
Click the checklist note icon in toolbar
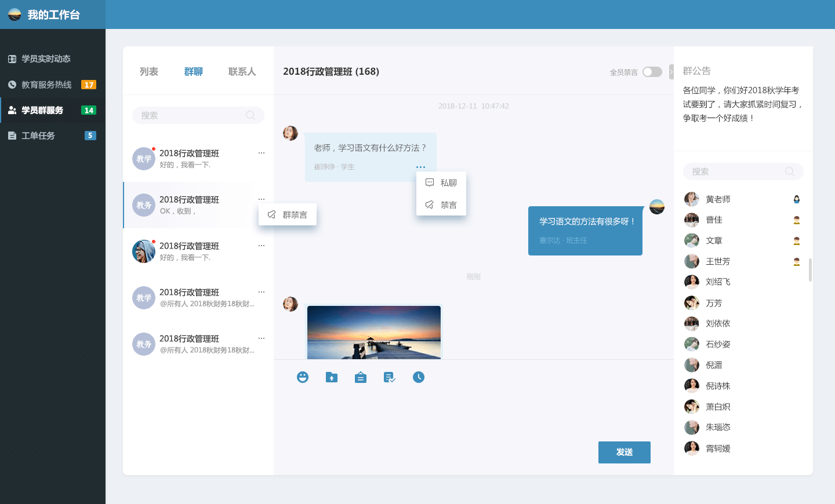click(390, 377)
